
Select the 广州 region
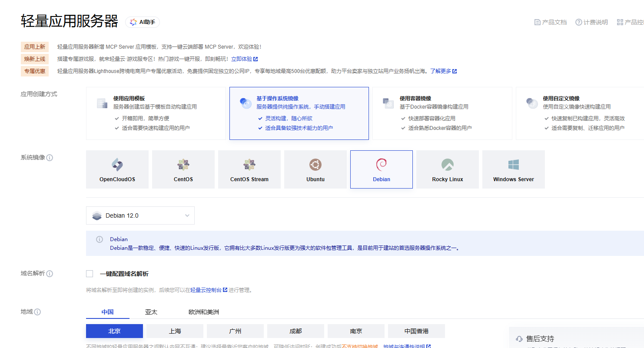[235, 331]
